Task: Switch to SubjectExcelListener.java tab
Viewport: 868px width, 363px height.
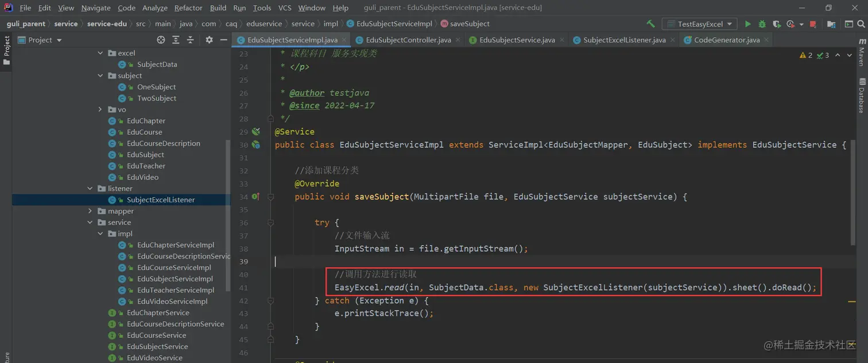Action: [625, 40]
